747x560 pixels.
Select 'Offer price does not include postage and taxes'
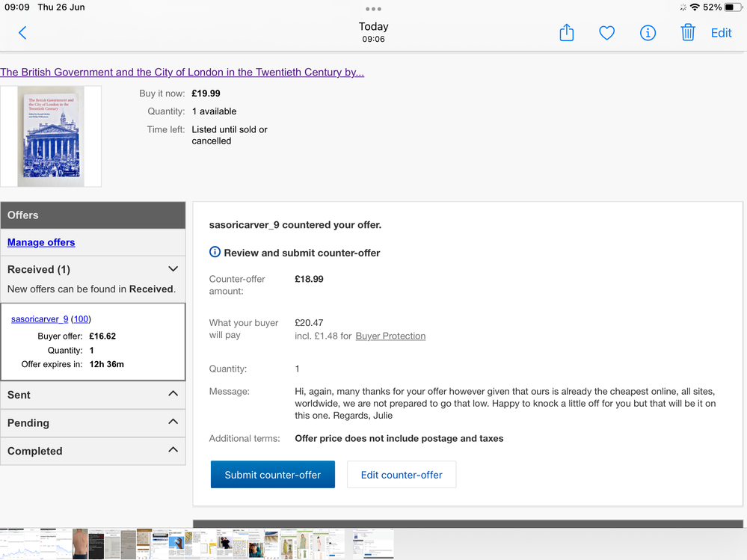tap(399, 439)
